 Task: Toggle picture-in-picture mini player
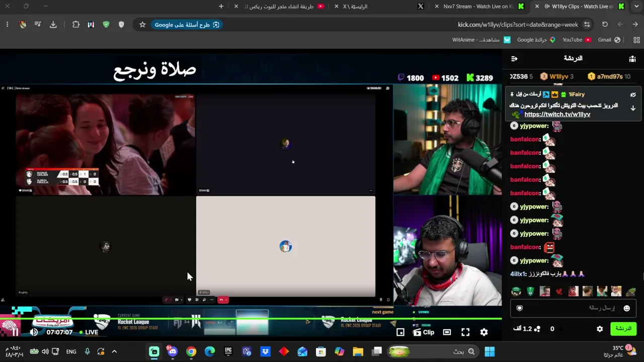click(x=400, y=332)
